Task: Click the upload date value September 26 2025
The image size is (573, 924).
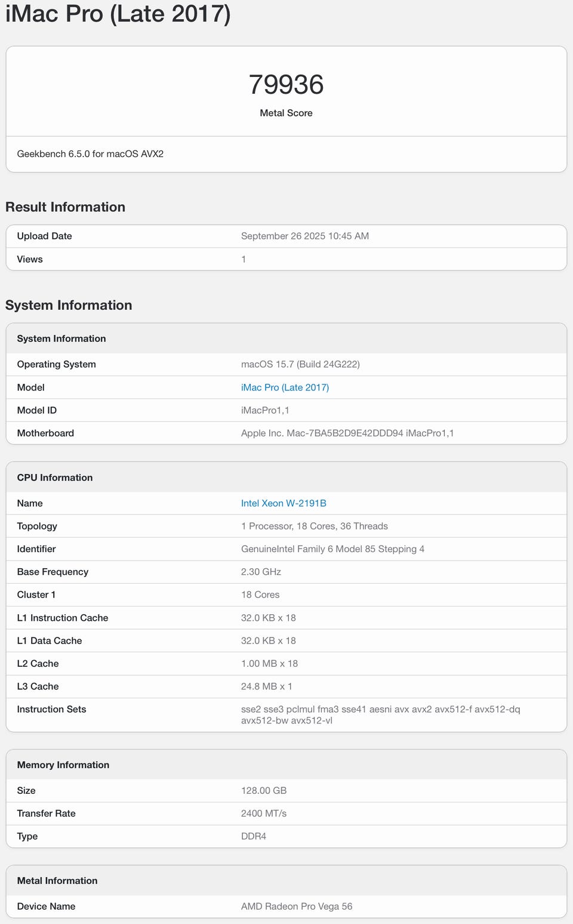Action: click(x=304, y=236)
